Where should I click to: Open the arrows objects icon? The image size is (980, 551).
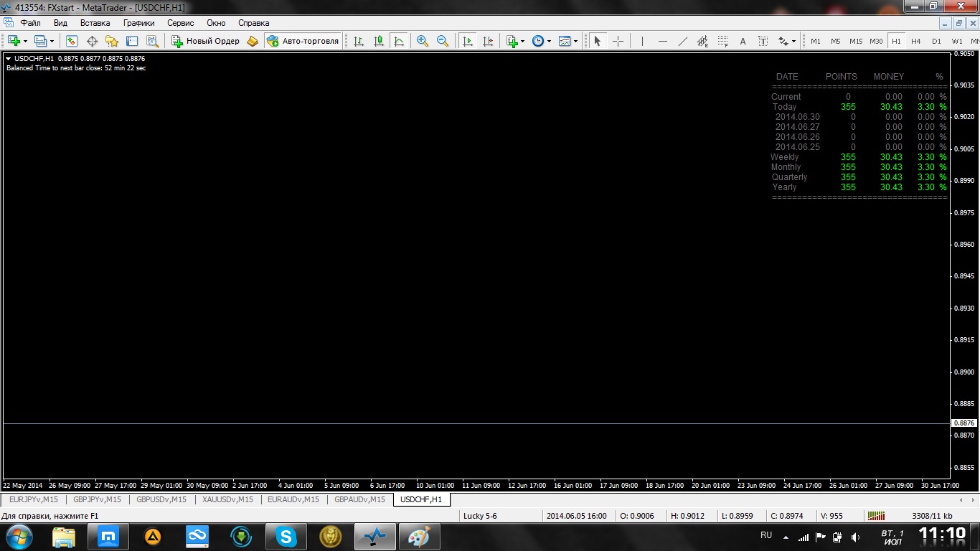point(783,41)
